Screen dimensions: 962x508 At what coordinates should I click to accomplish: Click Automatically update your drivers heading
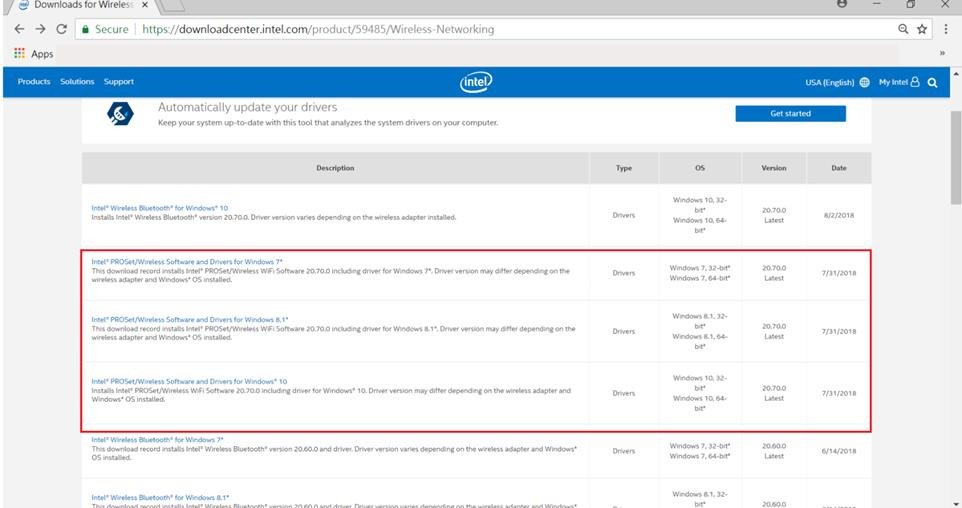[x=247, y=107]
